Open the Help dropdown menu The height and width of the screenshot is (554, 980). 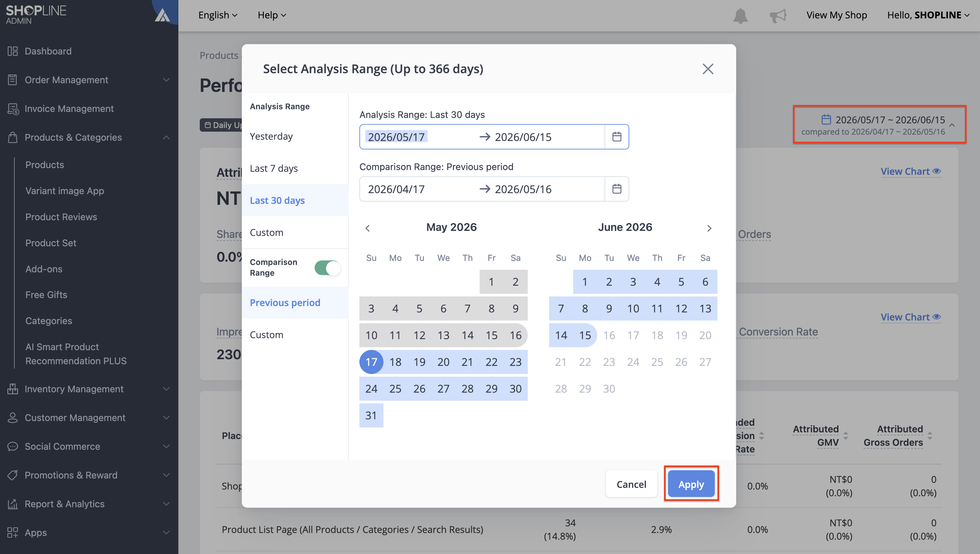pyautogui.click(x=272, y=15)
